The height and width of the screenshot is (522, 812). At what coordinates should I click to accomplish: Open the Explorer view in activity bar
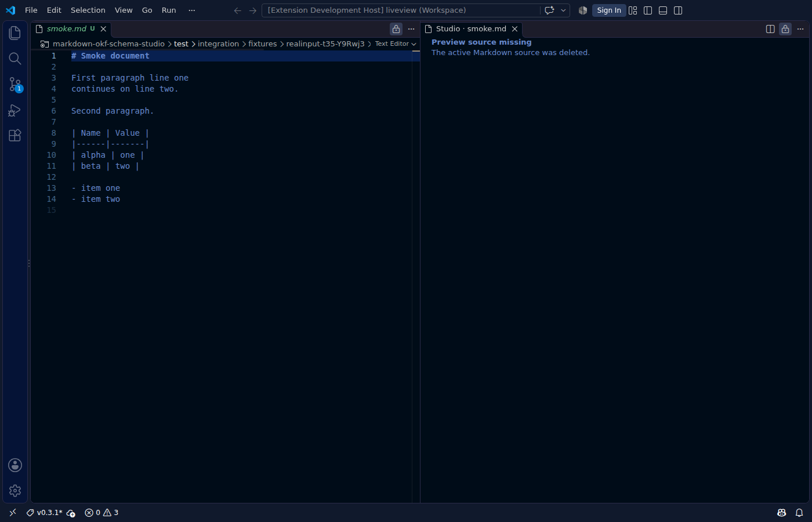pyautogui.click(x=15, y=33)
